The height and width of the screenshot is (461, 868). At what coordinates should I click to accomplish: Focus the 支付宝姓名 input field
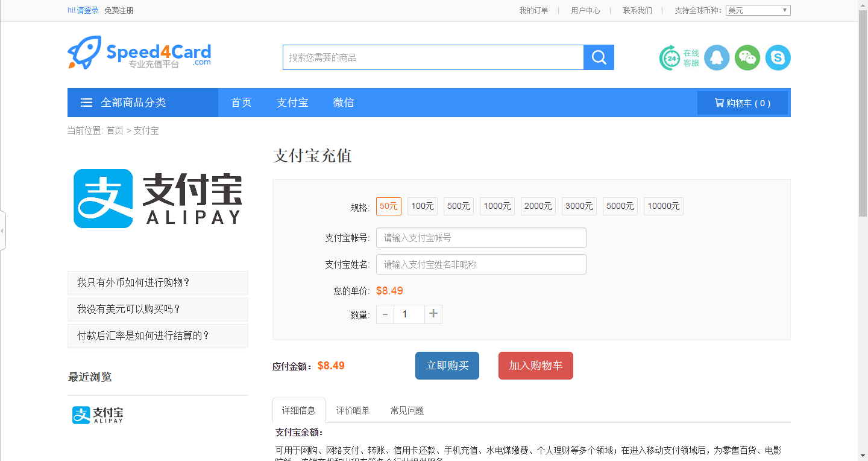pos(481,264)
